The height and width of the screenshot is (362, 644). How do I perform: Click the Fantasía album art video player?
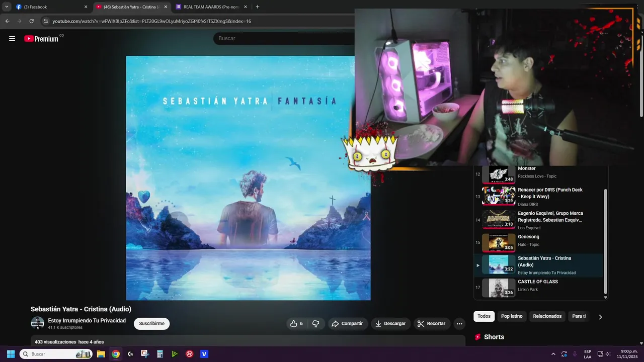pyautogui.click(x=248, y=178)
